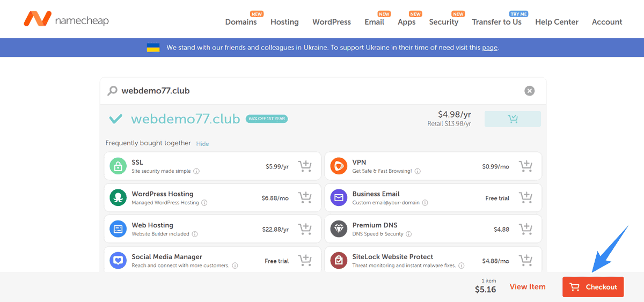Proceed with the Checkout button
644x302 pixels.
[593, 287]
